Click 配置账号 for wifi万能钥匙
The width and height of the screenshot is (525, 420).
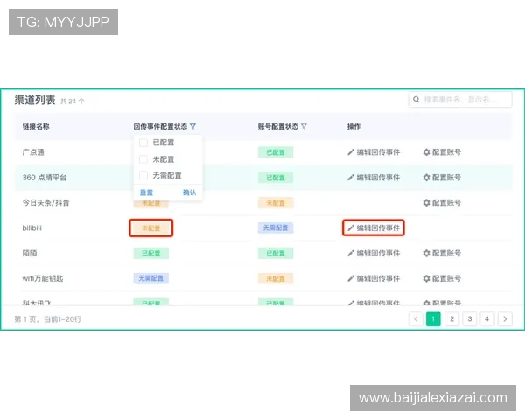pyautogui.click(x=442, y=278)
